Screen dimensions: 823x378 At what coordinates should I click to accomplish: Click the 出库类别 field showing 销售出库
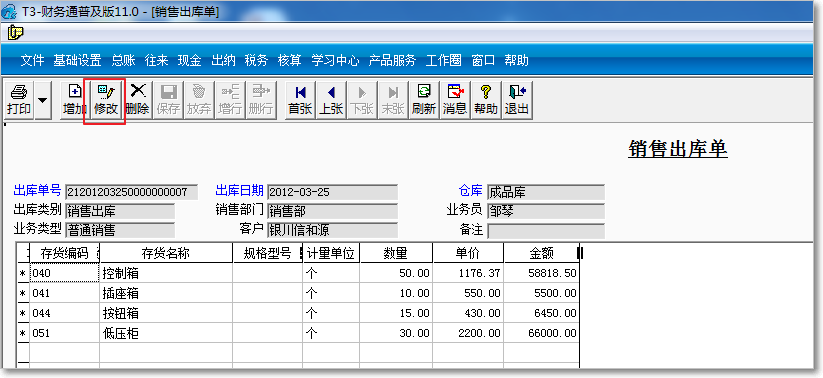[120, 212]
